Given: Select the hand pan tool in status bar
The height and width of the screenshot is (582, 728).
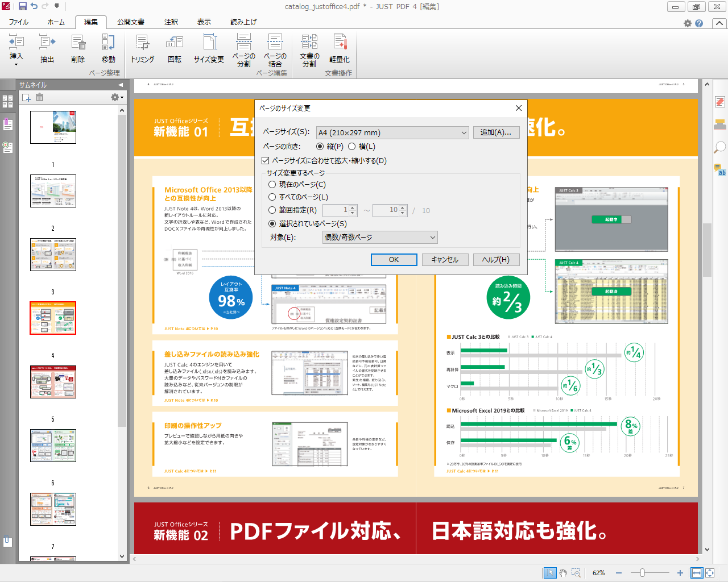Looking at the screenshot, I should tap(563, 573).
